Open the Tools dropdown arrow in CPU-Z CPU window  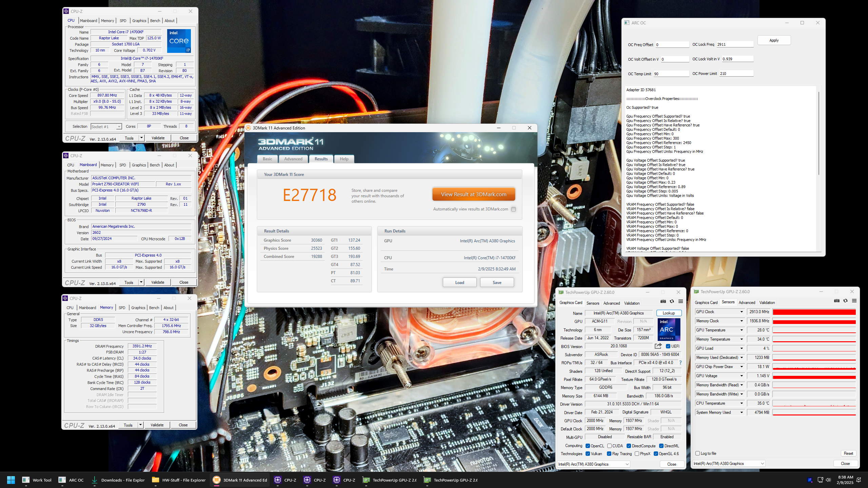point(141,138)
